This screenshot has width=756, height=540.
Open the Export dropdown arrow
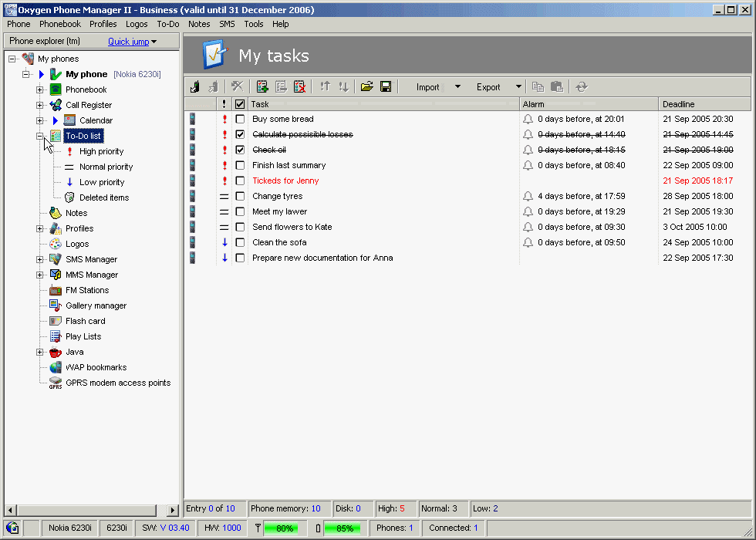pyautogui.click(x=518, y=86)
